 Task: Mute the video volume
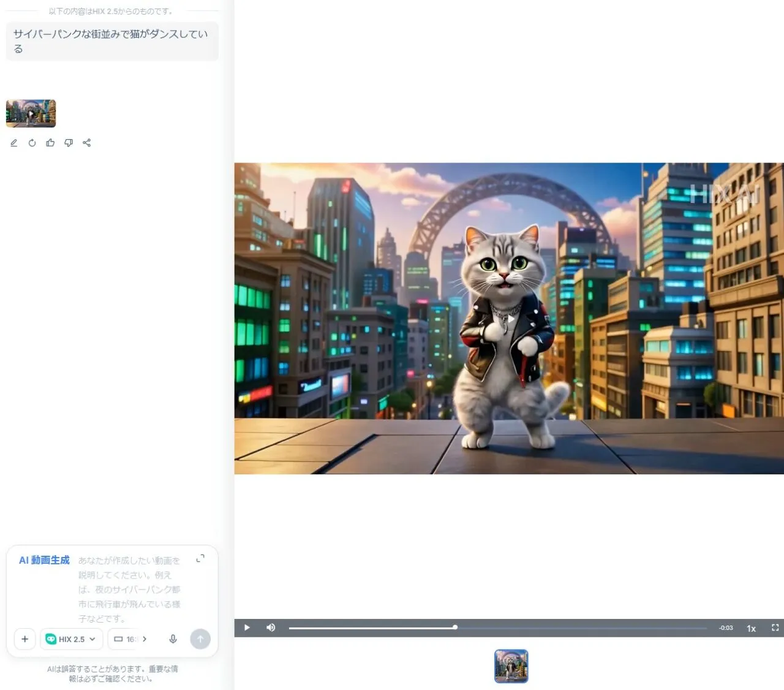pyautogui.click(x=271, y=627)
